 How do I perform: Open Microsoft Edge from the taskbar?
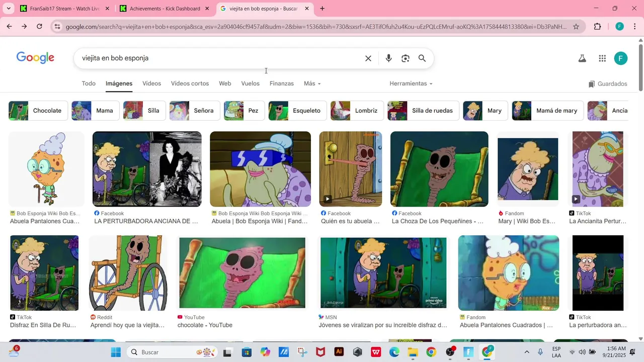(394, 352)
